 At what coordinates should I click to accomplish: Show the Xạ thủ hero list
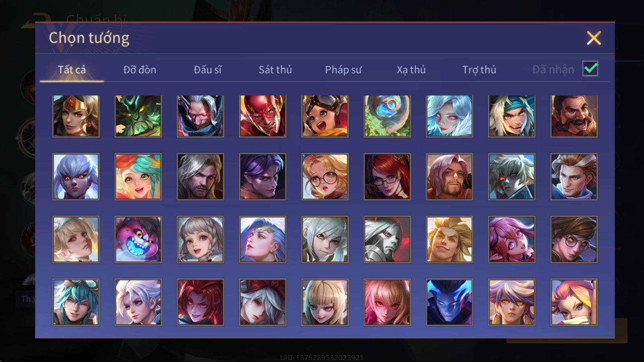(x=411, y=70)
